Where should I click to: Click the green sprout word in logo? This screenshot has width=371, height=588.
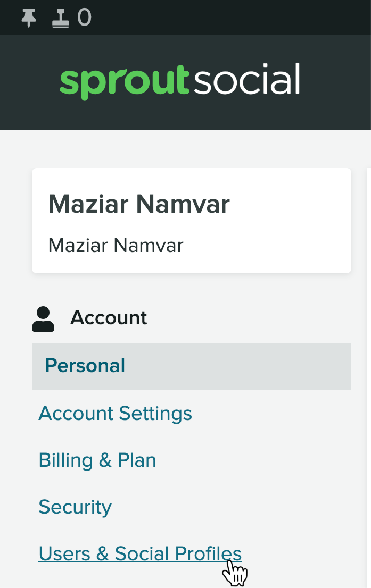click(x=125, y=82)
